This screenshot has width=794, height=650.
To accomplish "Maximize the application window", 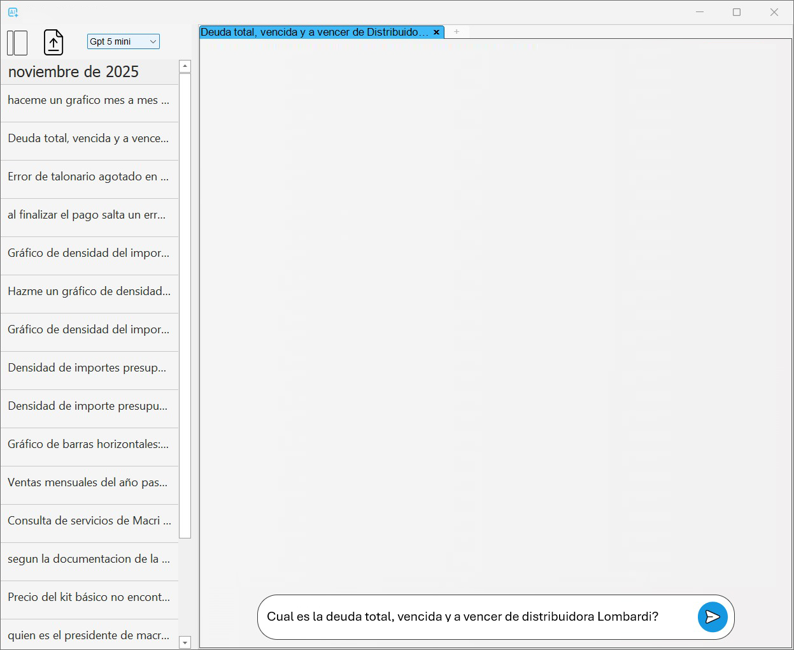I will tap(737, 12).
